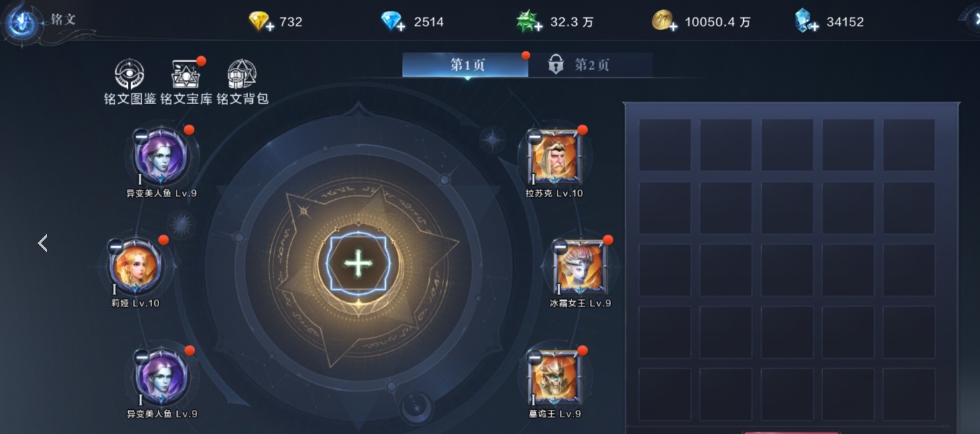Open the 铭文图鉴 codex icon

coord(129,75)
